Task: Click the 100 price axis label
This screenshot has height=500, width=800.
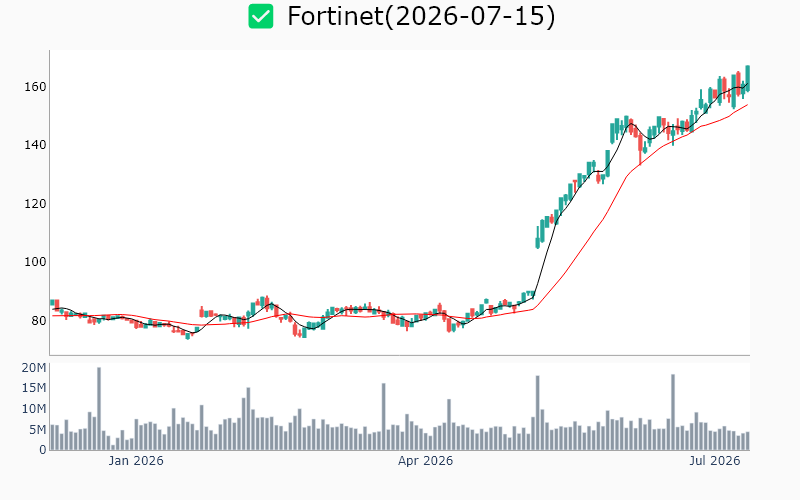Action: 35,262
